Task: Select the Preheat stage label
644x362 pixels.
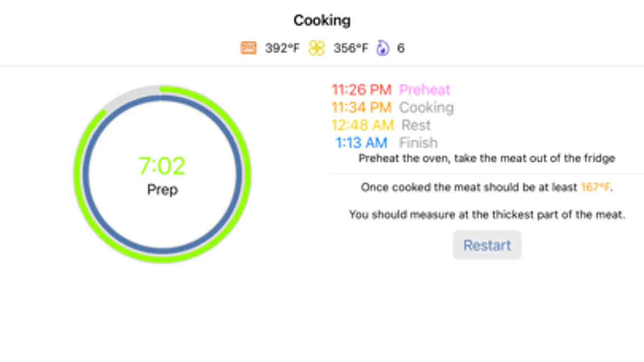Action: click(424, 90)
